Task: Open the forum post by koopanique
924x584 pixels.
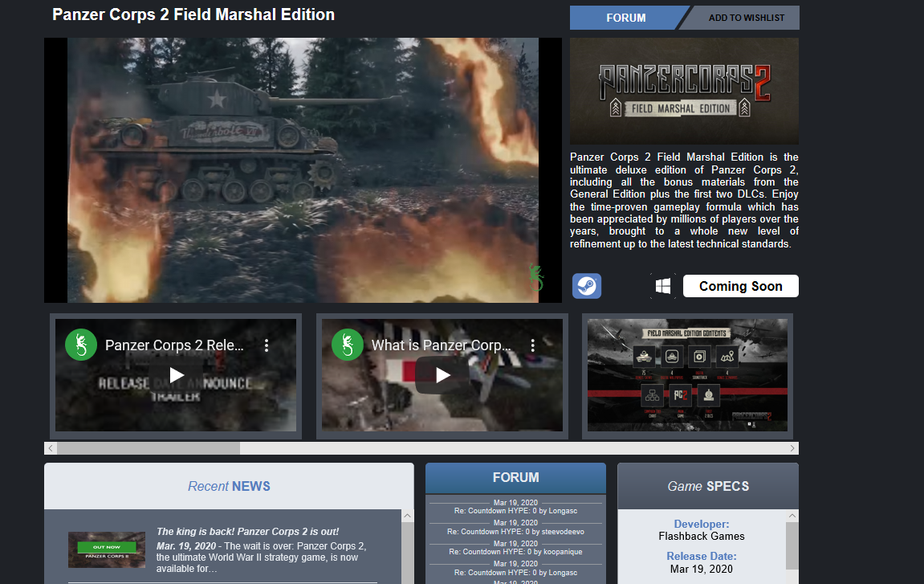Action: pyautogui.click(x=515, y=552)
